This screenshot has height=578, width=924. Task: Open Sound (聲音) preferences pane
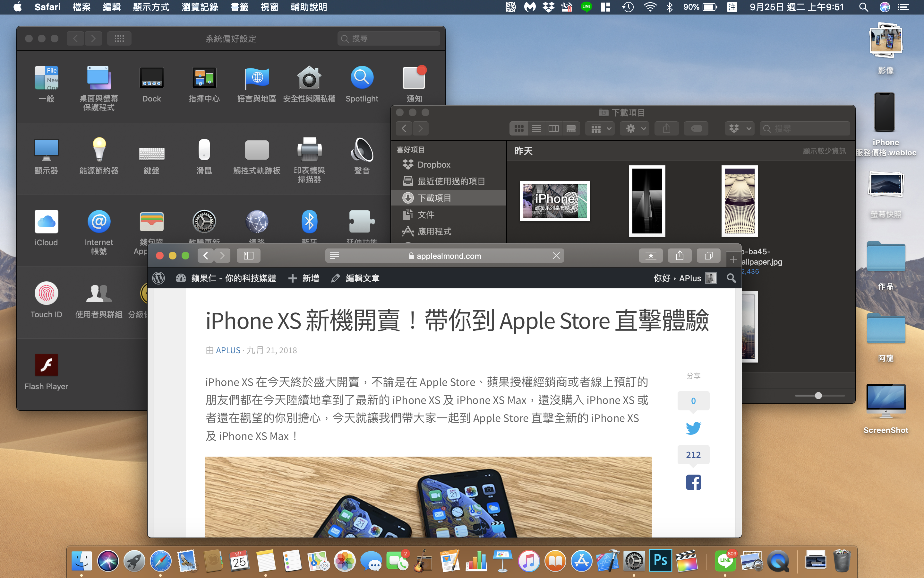click(362, 156)
